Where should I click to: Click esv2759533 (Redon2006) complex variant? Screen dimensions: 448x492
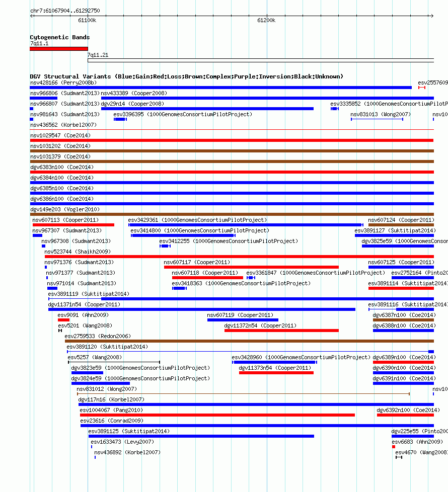coord(249,341)
